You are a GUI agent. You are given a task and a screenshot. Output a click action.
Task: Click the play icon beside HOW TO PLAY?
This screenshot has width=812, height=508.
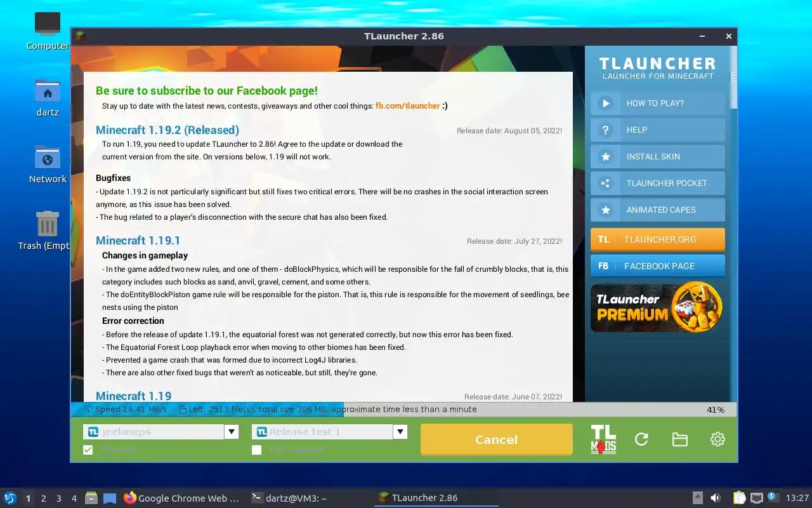[x=606, y=104]
